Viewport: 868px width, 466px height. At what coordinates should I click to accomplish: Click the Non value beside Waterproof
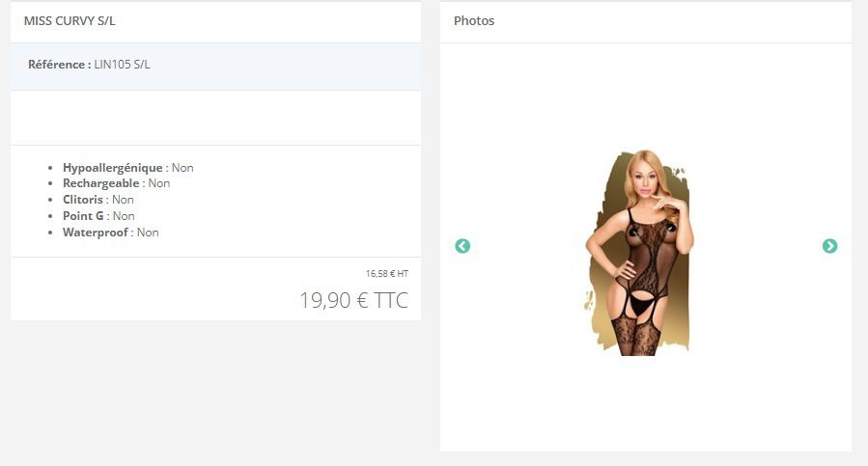148,233
